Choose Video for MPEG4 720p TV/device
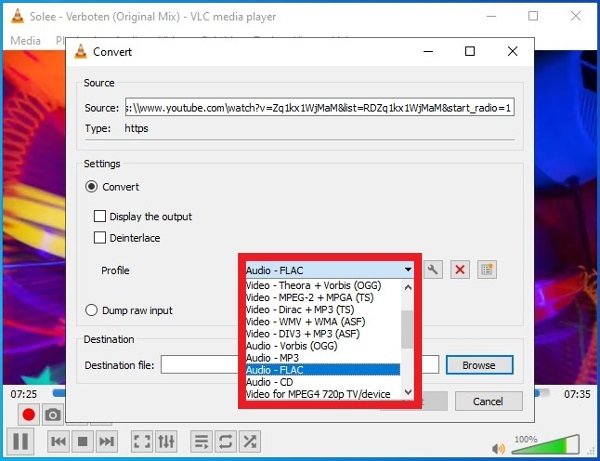 (323, 394)
